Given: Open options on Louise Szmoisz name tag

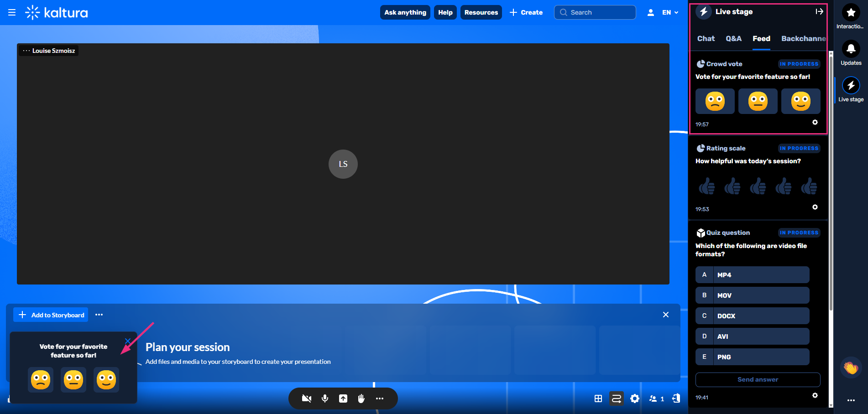Looking at the screenshot, I should (26, 51).
